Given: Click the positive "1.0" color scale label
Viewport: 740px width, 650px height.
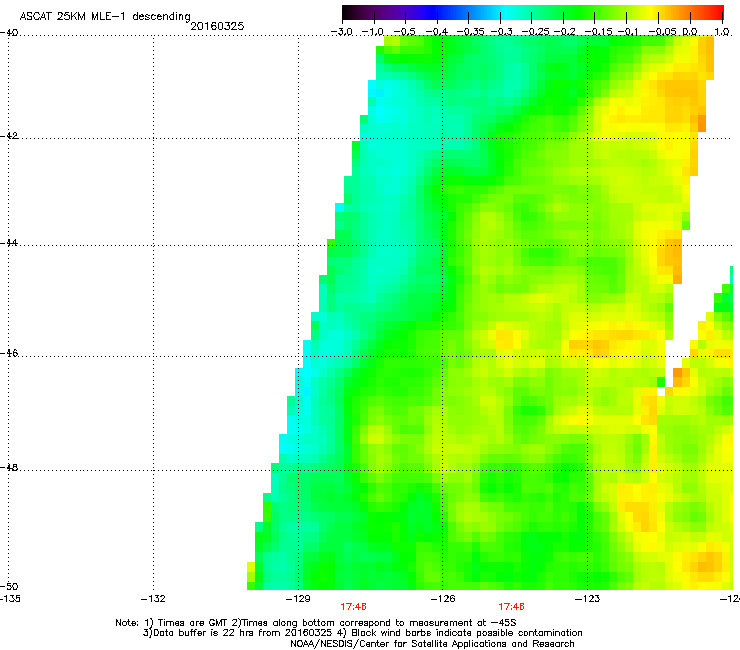Looking at the screenshot, I should pos(722,32).
